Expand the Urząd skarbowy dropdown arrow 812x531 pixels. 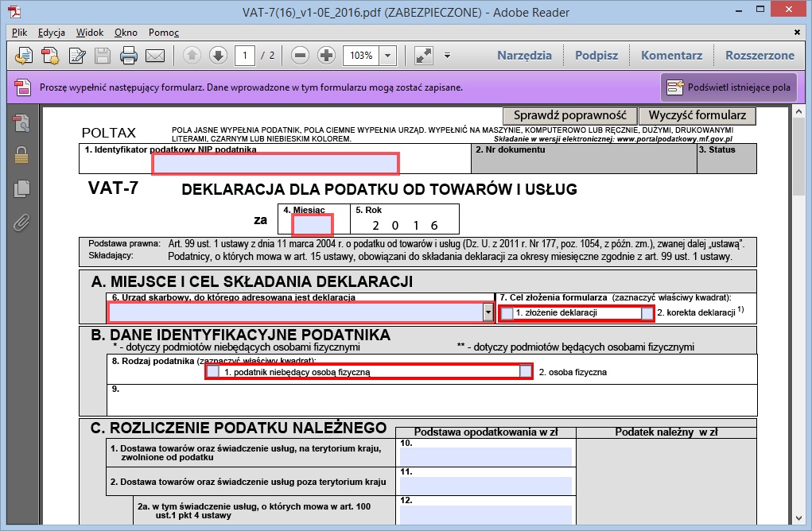488,312
